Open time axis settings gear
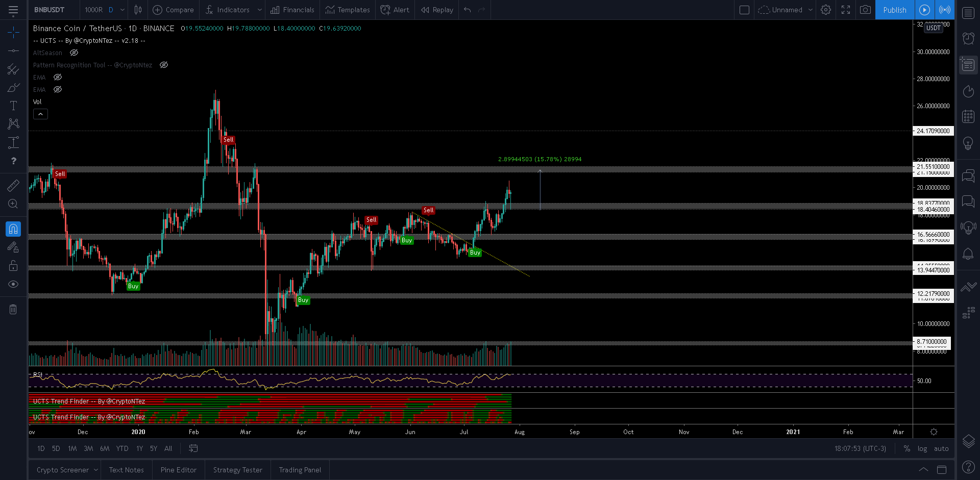The image size is (980, 480). pyautogui.click(x=934, y=432)
